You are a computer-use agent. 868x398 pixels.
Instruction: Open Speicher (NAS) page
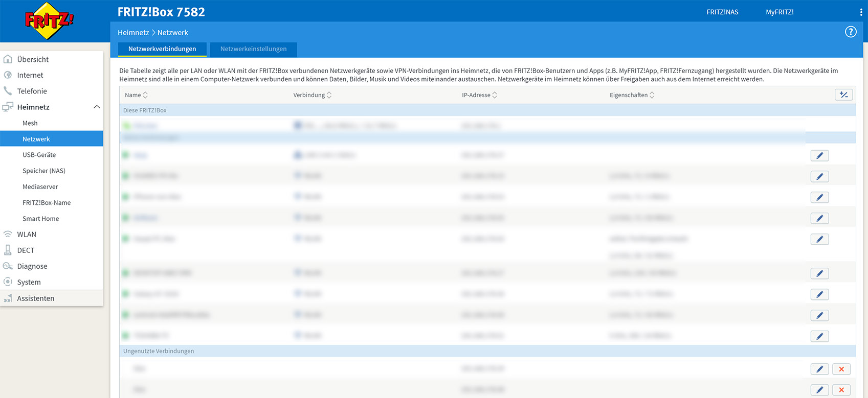[52, 171]
